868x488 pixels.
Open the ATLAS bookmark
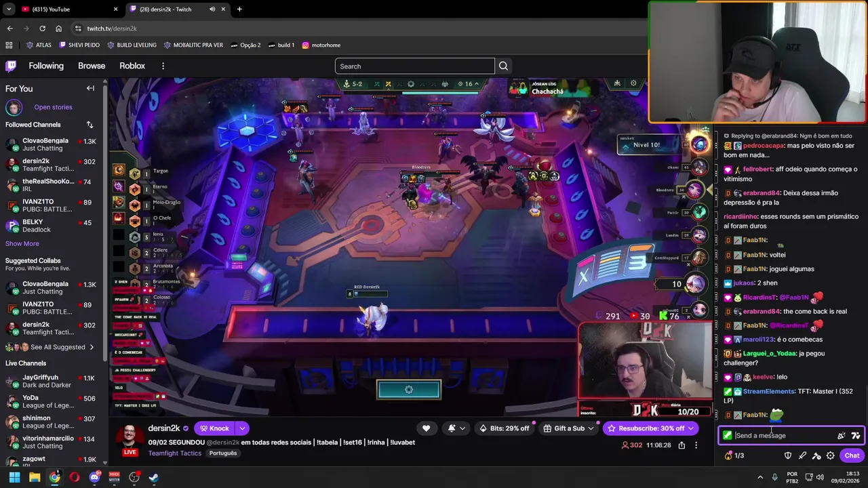pyautogui.click(x=39, y=45)
